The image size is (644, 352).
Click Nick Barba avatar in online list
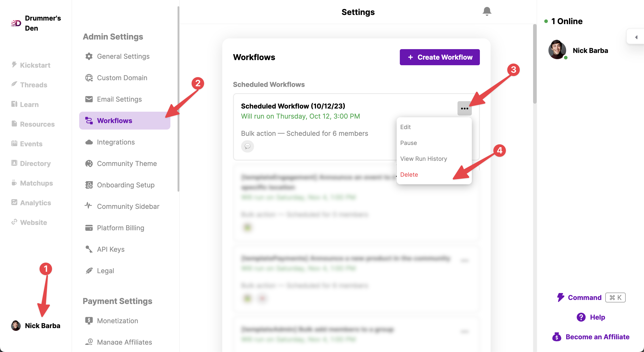557,50
